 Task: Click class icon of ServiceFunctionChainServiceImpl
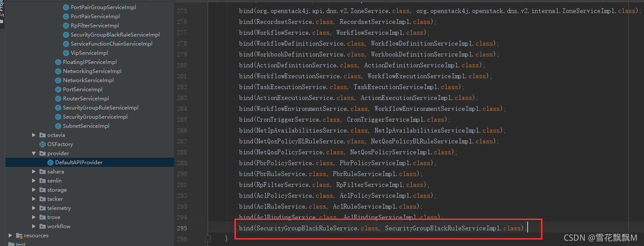(x=66, y=44)
